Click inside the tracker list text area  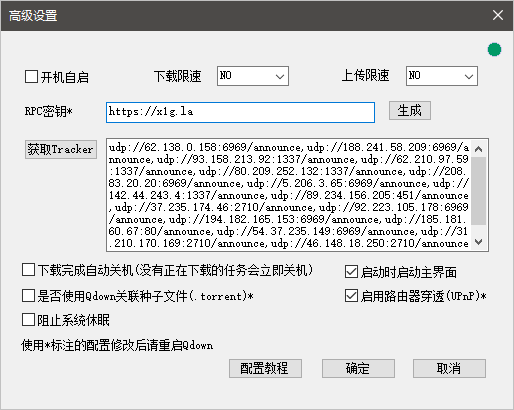tap(289, 195)
